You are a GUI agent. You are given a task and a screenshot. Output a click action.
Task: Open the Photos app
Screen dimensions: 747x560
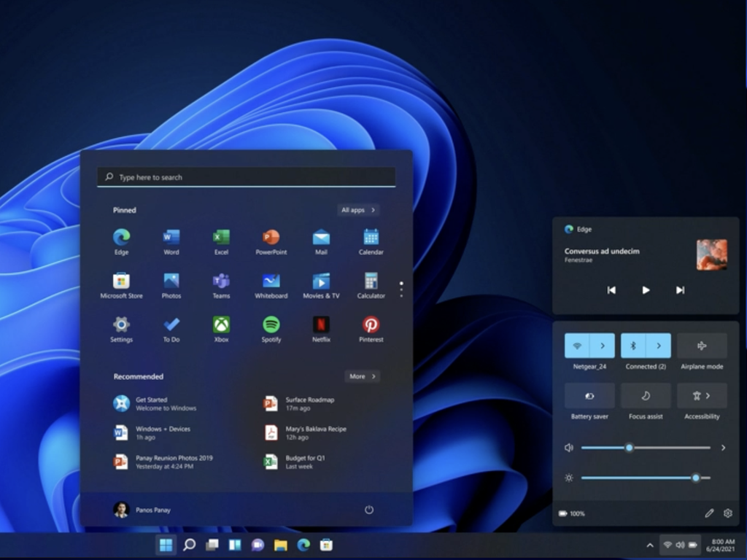[x=171, y=286]
